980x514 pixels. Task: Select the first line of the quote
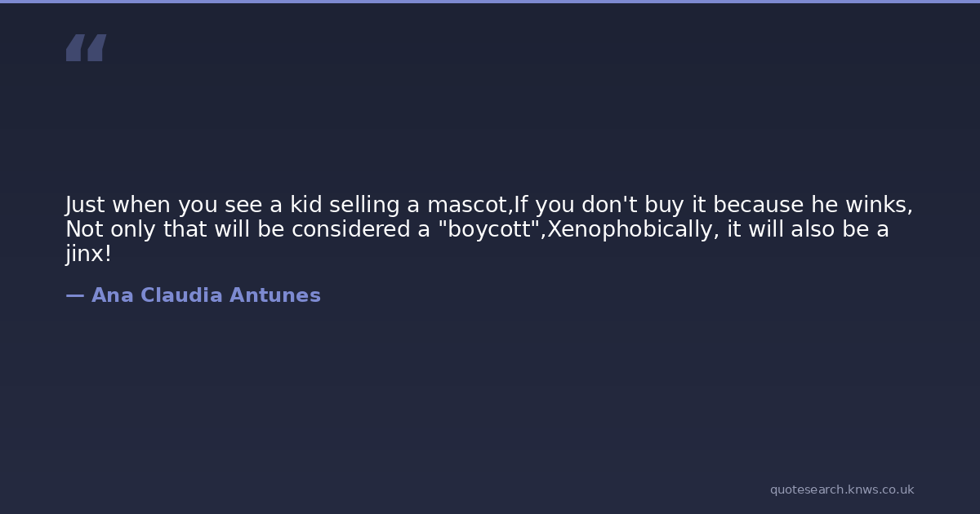(488, 205)
